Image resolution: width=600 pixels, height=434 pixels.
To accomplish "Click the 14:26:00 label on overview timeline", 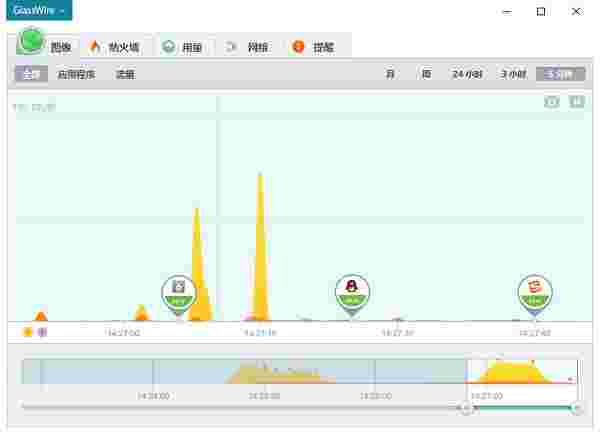I will click(375, 396).
